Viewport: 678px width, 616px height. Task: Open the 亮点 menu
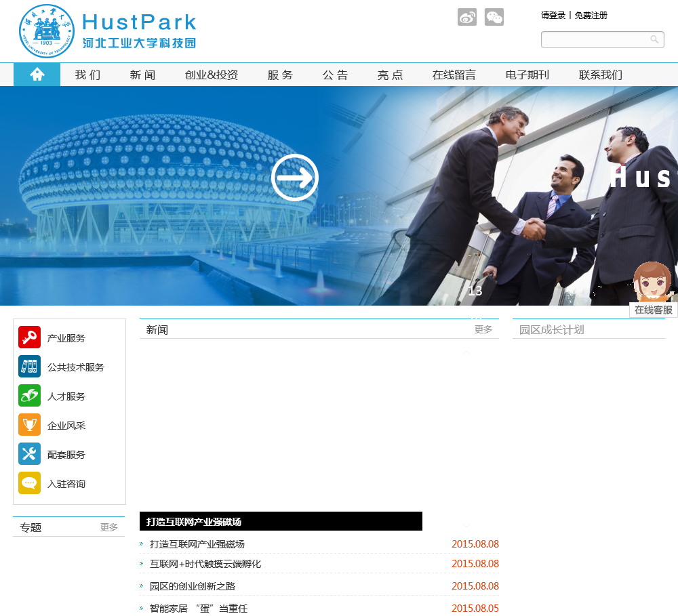390,75
